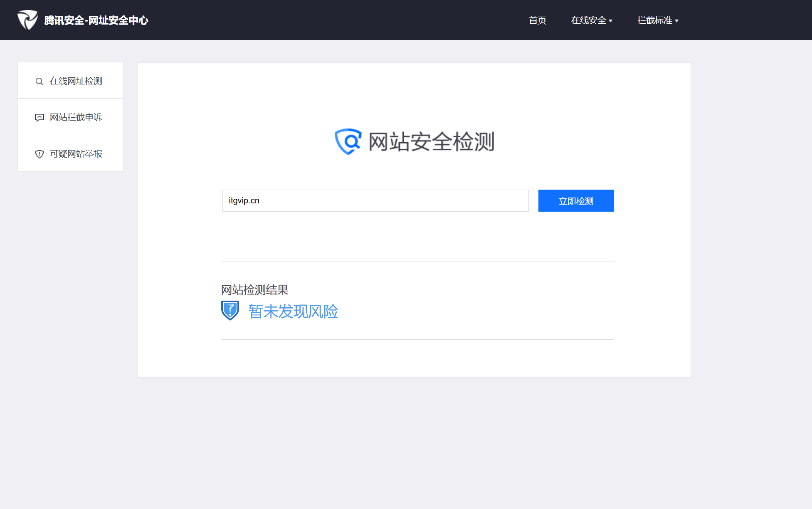Open the 在线安全 menu label
The height and width of the screenshot is (509, 812).
588,20
